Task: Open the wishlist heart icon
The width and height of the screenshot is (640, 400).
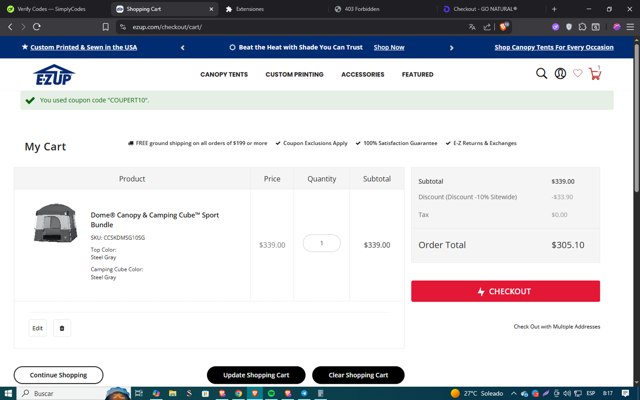Action: (578, 73)
